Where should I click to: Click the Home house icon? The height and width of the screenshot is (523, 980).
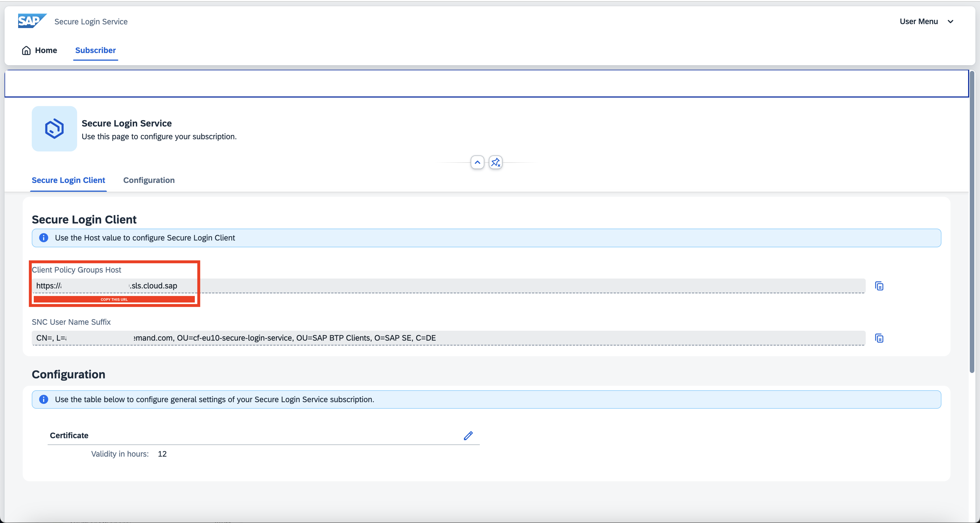pyautogui.click(x=26, y=50)
